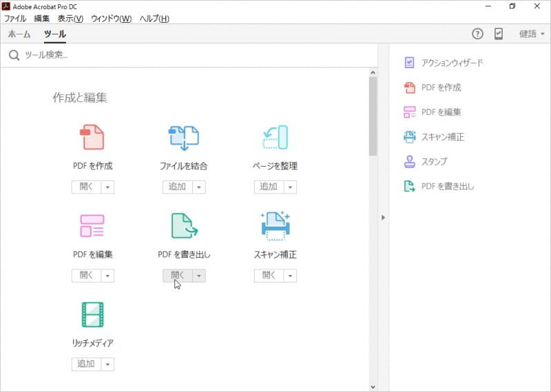Viewport: 551px width, 392px height.
Task: Click the ファイルを結合 label text
Action: pyautogui.click(x=184, y=166)
